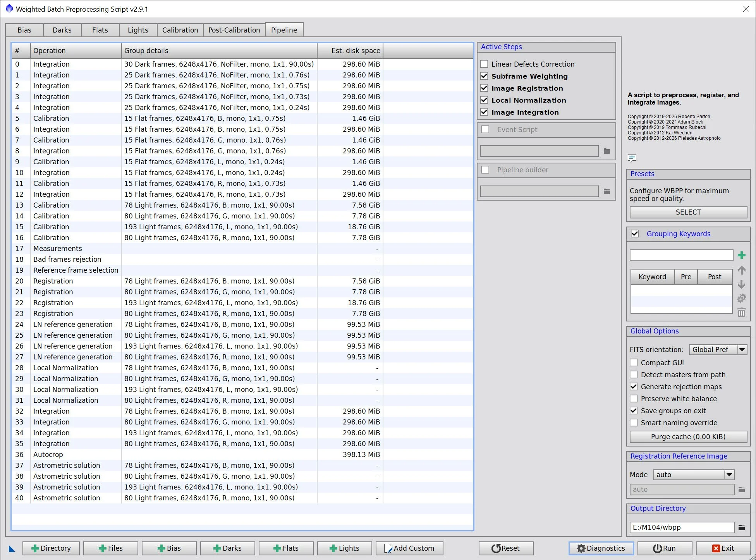Open the Lights tab
This screenshot has height=560, width=756.
[137, 30]
